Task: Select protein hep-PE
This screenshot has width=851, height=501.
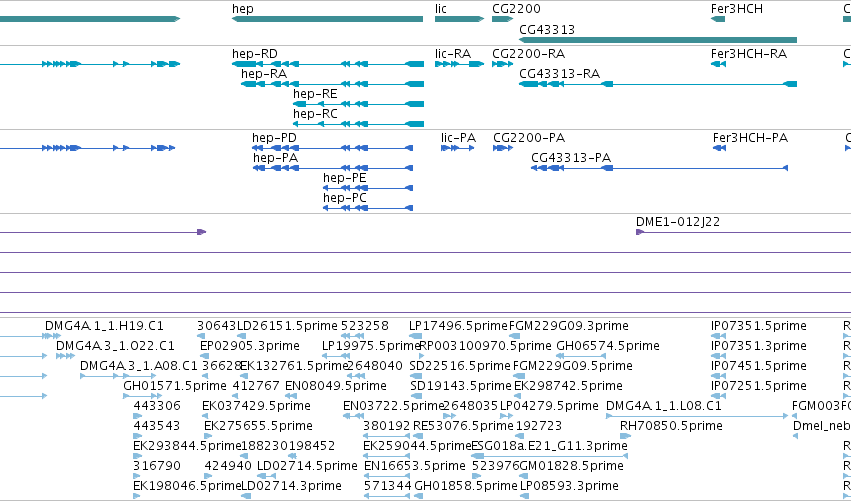Action: click(x=368, y=188)
